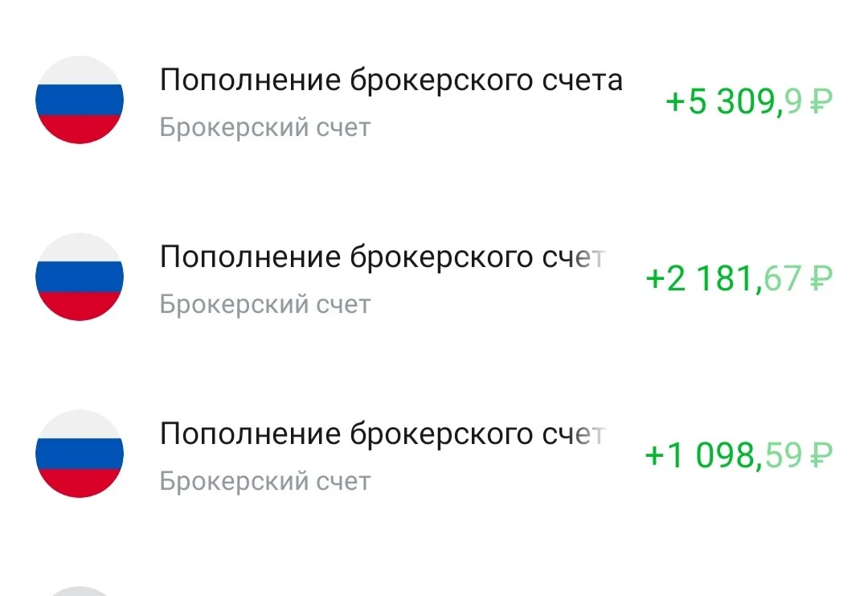868x596 pixels.
Task: Tap the Russian flag icon beside +5 309,9 ₽
Action: click(x=80, y=100)
